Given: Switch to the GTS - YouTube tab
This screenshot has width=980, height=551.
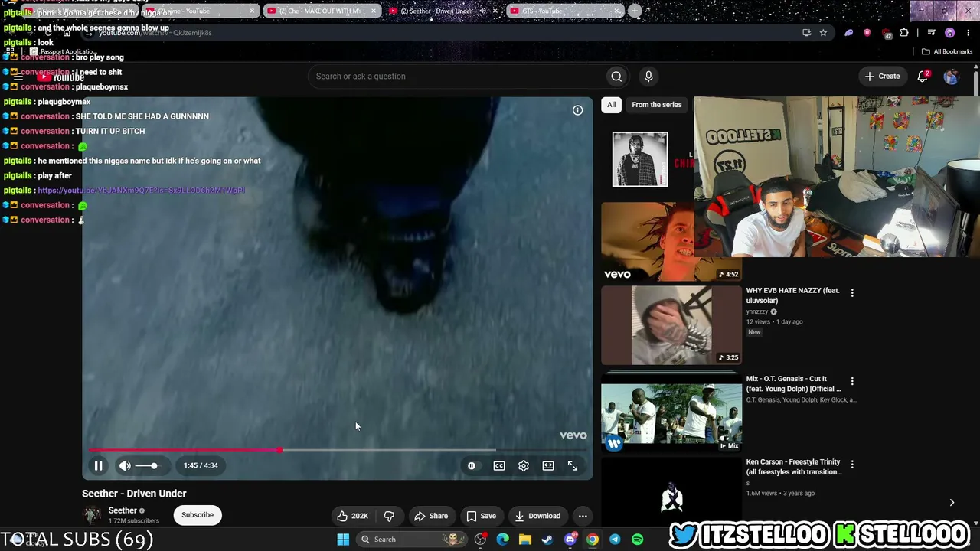Looking at the screenshot, I should (x=564, y=11).
